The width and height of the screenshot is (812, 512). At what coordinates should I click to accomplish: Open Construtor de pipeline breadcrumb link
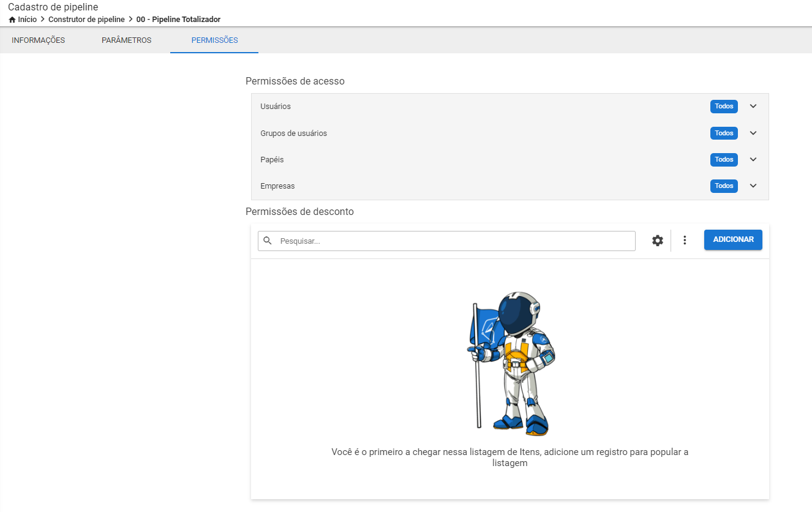(86, 20)
